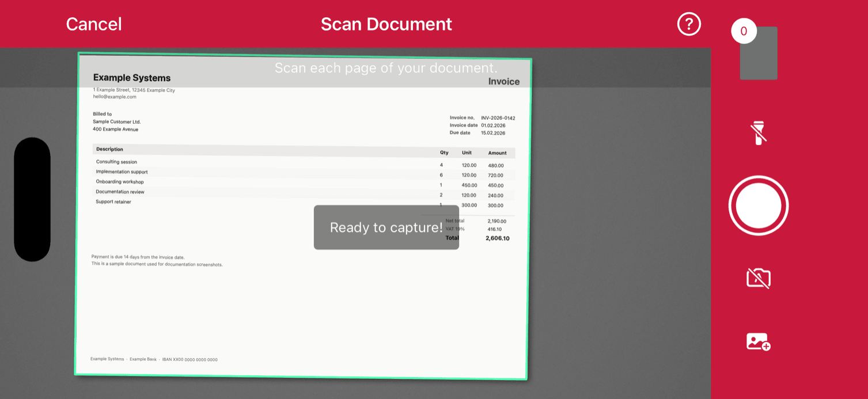Import image from photo library icon

point(759,341)
